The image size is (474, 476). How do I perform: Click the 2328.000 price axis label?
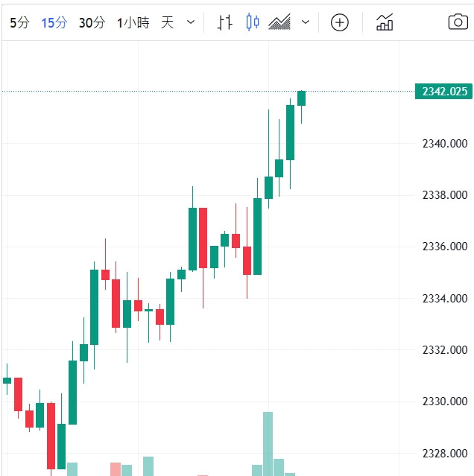444,453
